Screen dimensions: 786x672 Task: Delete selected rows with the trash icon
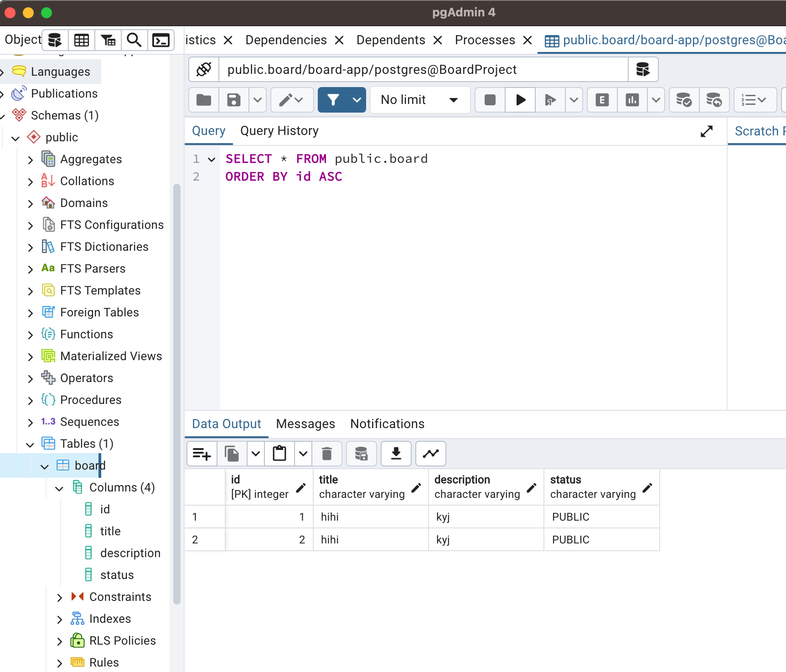[327, 454]
